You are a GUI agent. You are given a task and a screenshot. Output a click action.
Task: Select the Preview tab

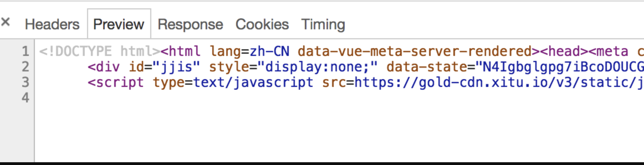[119, 24]
